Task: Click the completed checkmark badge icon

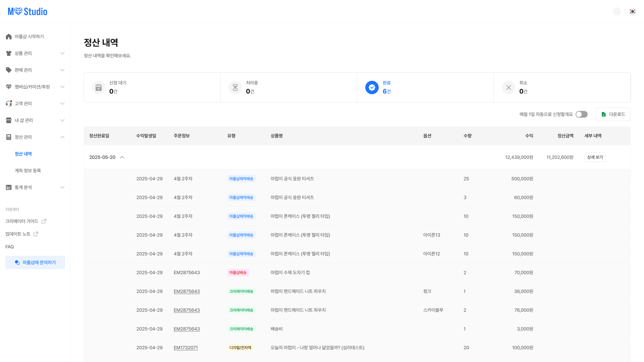Action: pyautogui.click(x=372, y=87)
